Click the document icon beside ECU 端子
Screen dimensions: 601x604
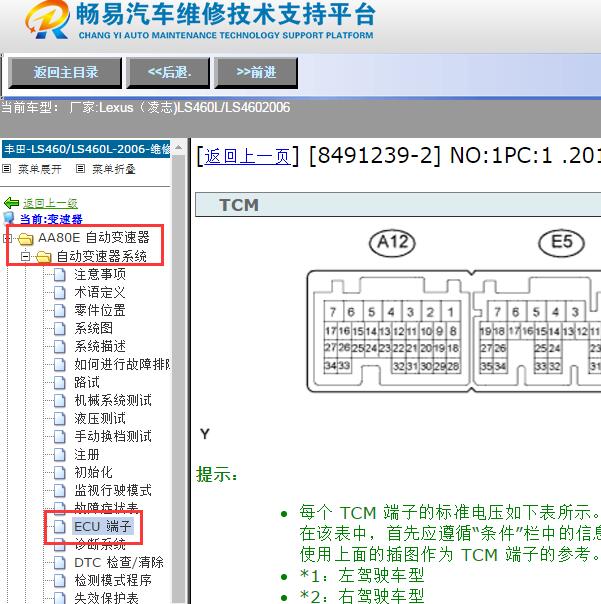click(59, 527)
